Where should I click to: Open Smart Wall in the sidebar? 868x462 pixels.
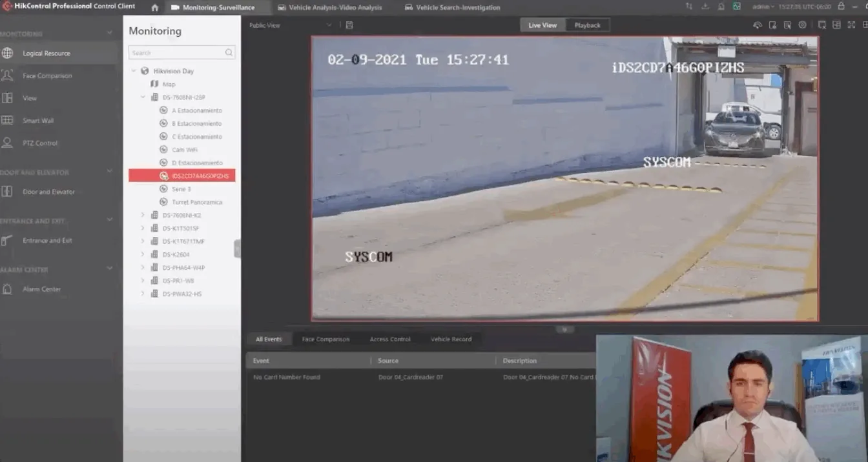38,121
